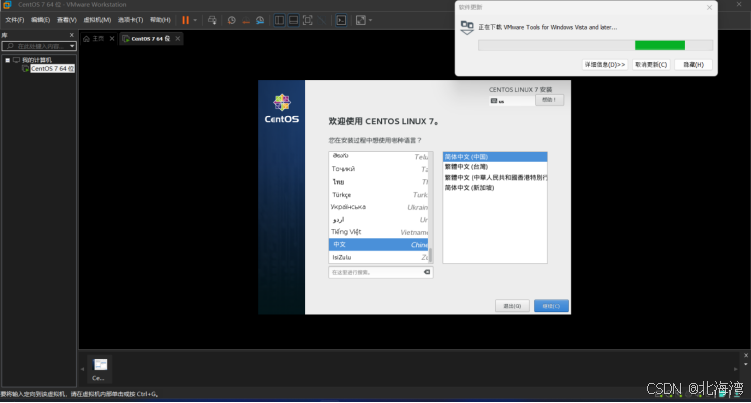Select Українська in the language list

(x=378, y=207)
